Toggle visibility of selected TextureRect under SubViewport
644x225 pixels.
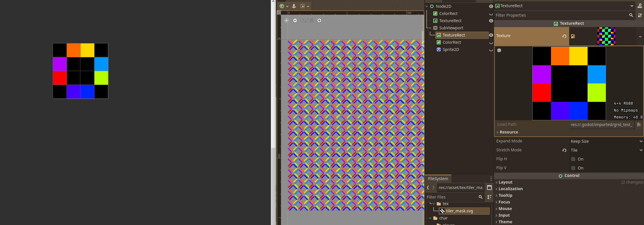click(491, 35)
